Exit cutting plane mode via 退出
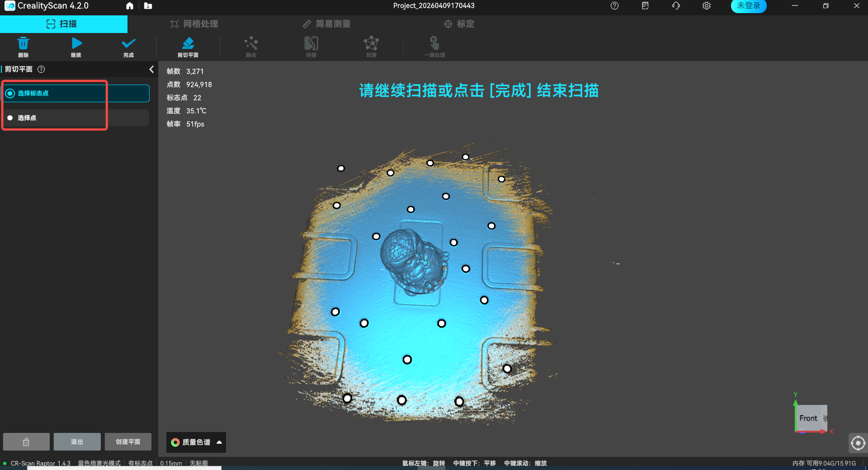The height and width of the screenshot is (470, 868). (x=77, y=442)
